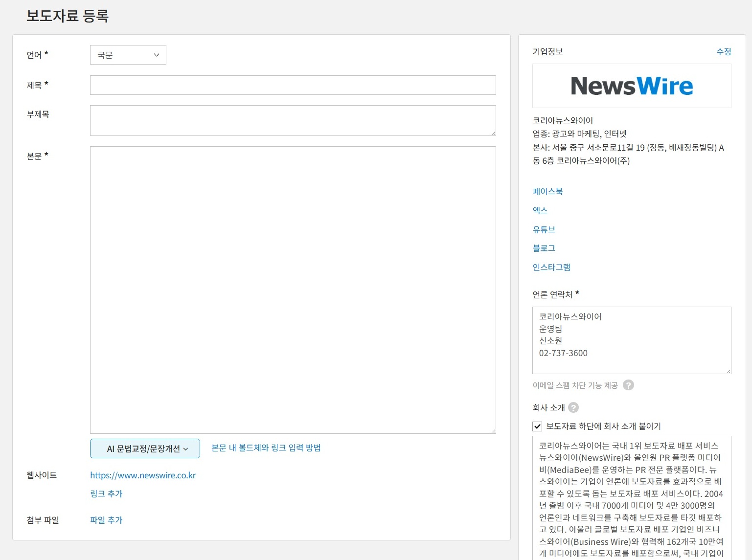This screenshot has width=752, height=560.
Task: Click 링크 추가 to add a link
Action: click(106, 494)
